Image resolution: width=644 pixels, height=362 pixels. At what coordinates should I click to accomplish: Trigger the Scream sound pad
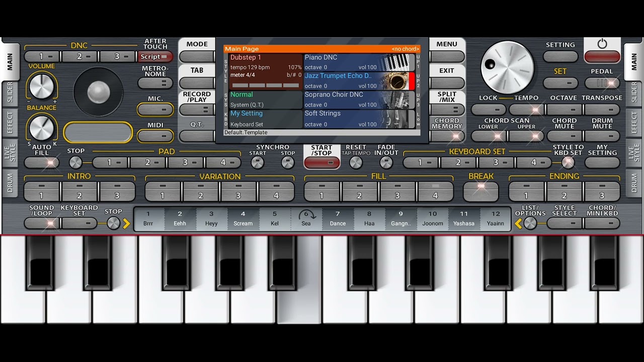tap(243, 219)
